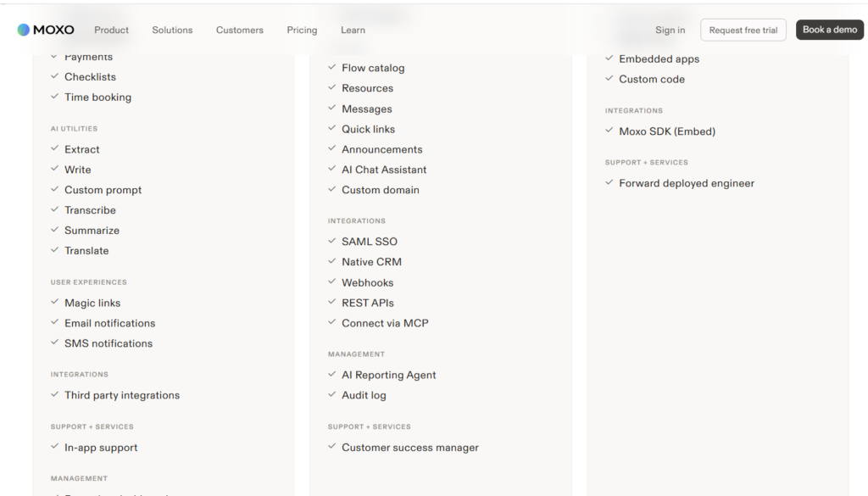Click the checkmark beside Magic links
This screenshot has width=868, height=496.
click(x=55, y=302)
